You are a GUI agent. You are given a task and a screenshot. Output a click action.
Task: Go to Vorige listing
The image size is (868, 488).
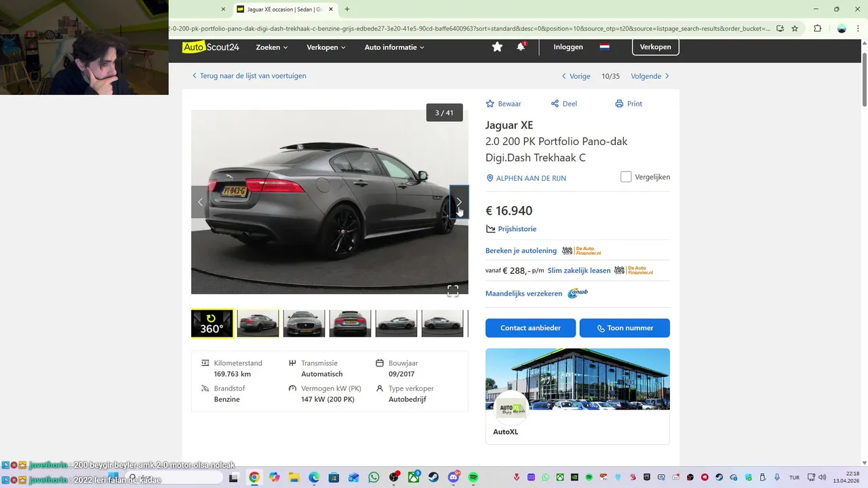click(x=576, y=76)
